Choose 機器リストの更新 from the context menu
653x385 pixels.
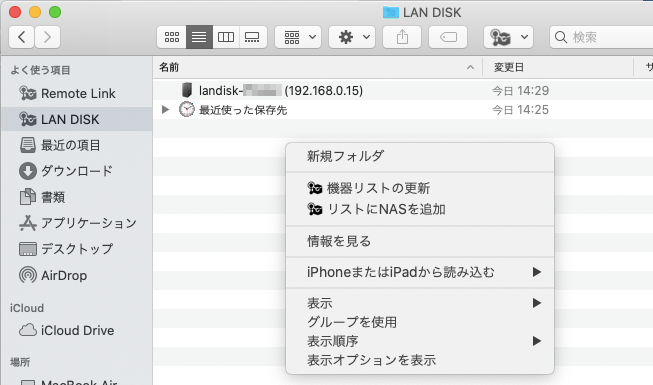420,188
